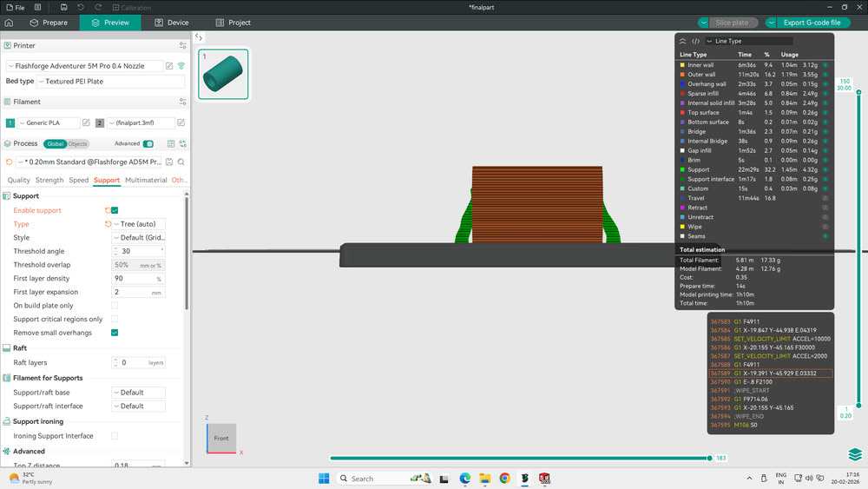Click the vertical layer slider bottom handle
The width and height of the screenshot is (868, 489).
coord(858,406)
